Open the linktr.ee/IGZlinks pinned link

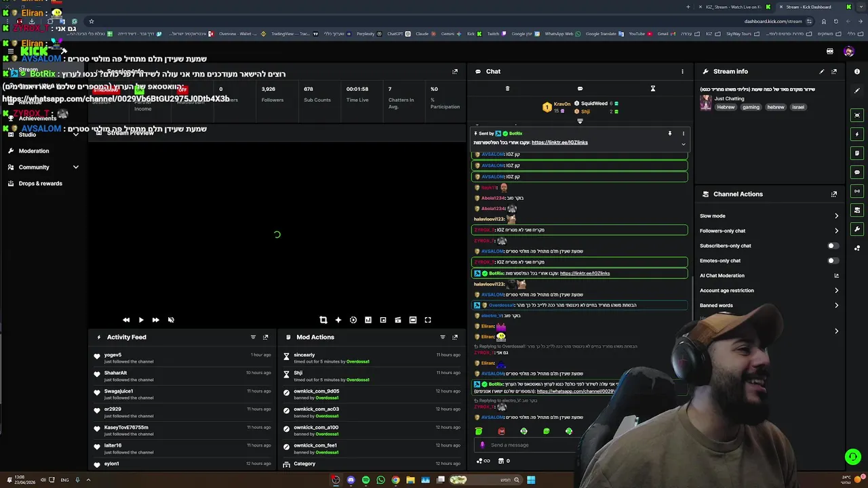[x=559, y=142]
